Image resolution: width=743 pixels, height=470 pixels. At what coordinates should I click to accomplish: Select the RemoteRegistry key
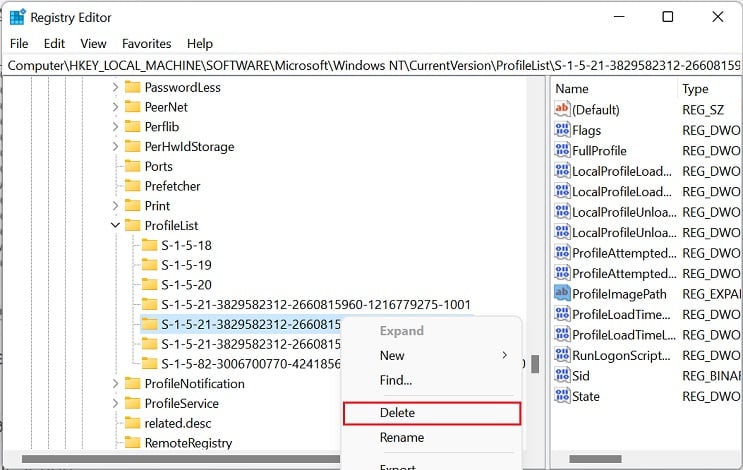pos(188,443)
